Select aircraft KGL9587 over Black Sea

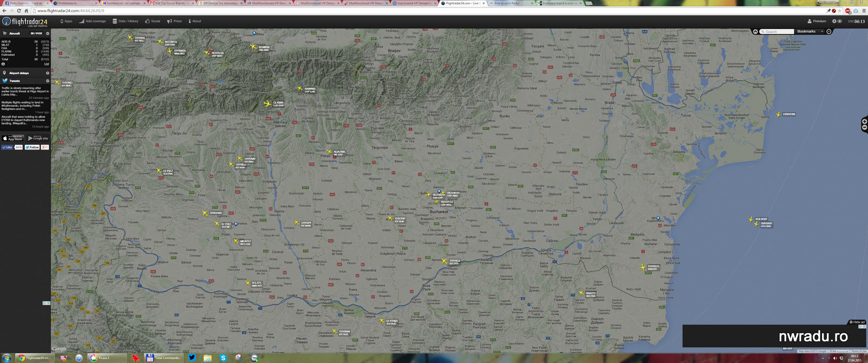click(x=751, y=219)
